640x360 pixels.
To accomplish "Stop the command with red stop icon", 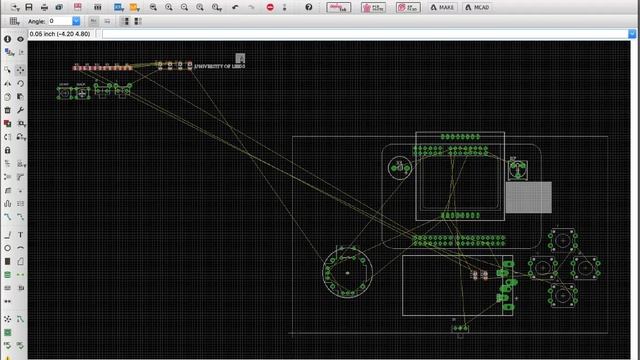I will click(270, 7).
